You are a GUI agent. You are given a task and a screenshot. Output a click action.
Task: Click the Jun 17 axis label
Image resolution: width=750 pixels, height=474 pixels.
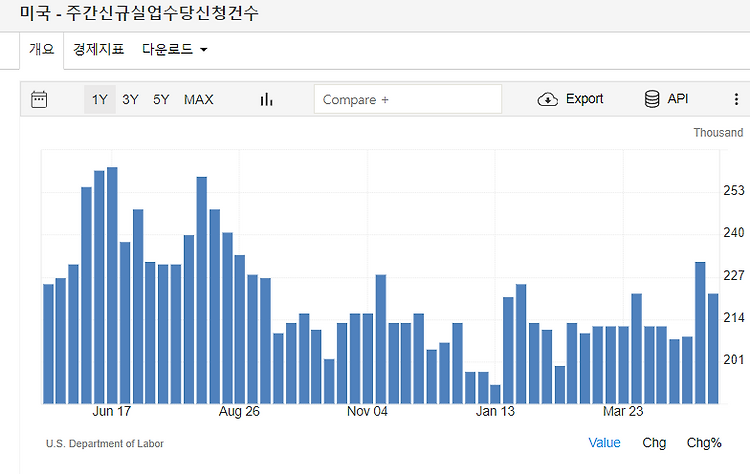coord(111,411)
